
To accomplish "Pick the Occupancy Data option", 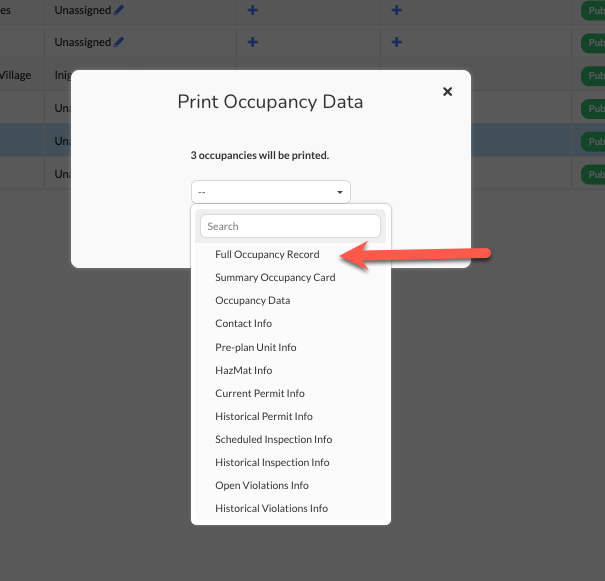I will (x=253, y=301).
